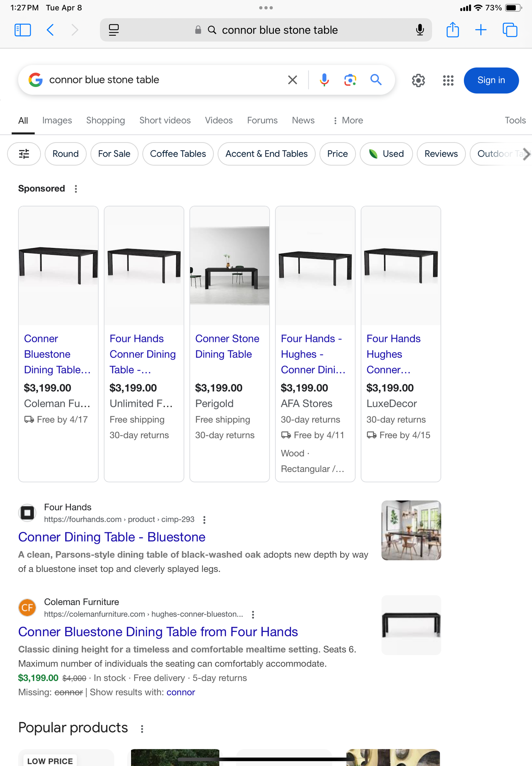This screenshot has height=766, width=532.
Task: Open the Coleman Furniture sponsored table image
Action: click(58, 266)
